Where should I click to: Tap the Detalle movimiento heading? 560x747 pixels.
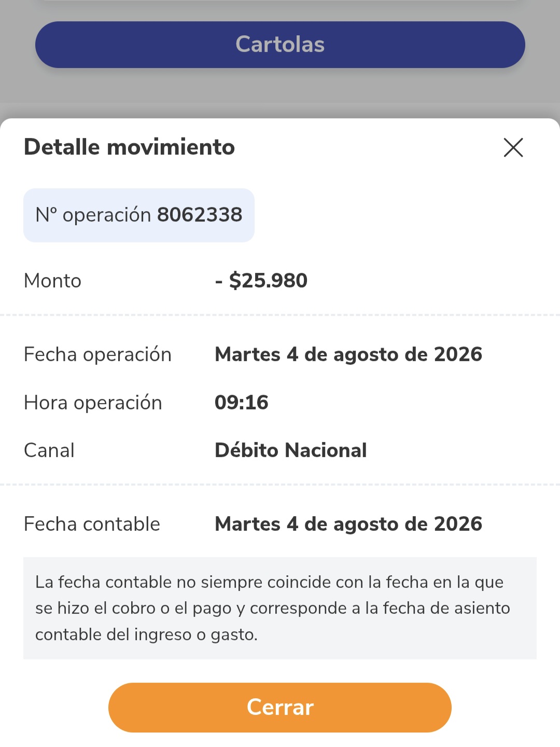(x=130, y=147)
